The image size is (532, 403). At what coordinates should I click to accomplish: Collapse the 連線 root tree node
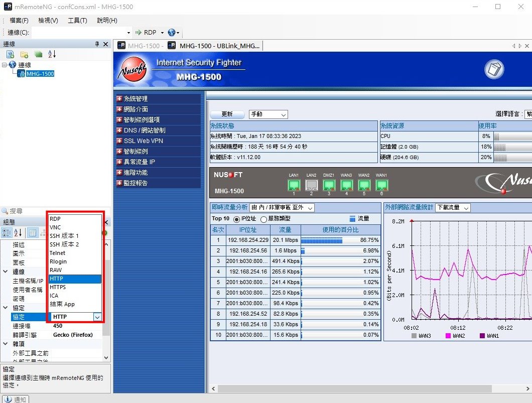pyautogui.click(x=5, y=65)
